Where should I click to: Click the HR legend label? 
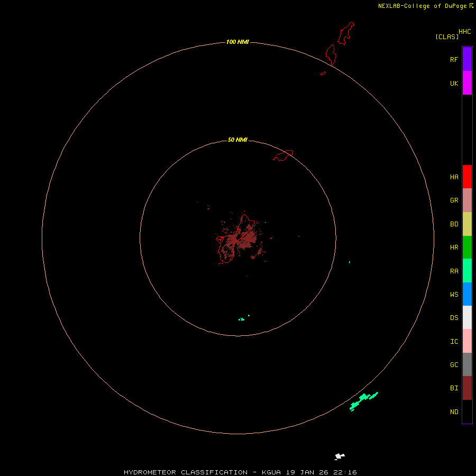coord(454,248)
